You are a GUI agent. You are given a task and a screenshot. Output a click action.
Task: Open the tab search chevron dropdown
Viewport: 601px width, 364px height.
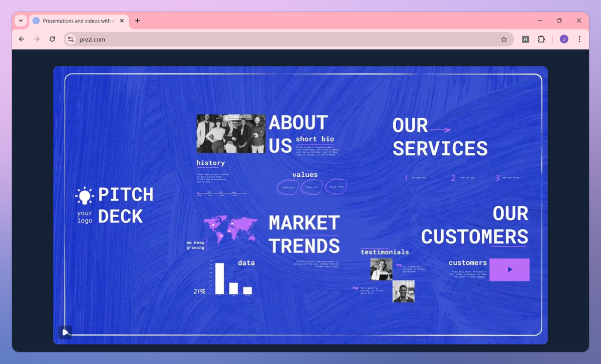[20, 21]
